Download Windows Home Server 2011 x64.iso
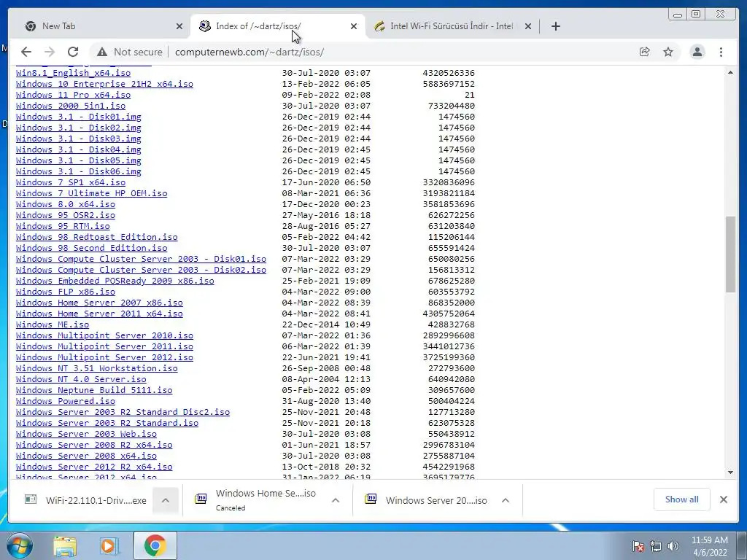The width and height of the screenshot is (747, 560). coord(99,314)
